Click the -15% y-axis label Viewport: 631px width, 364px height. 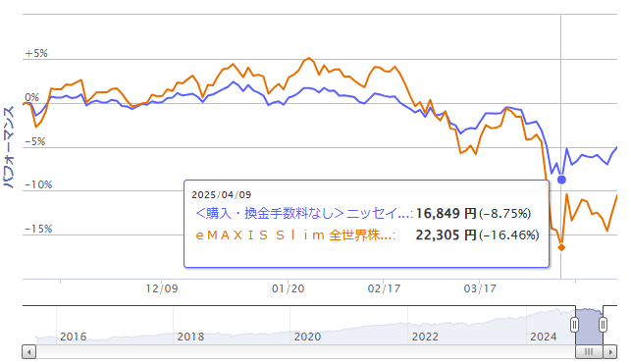[x=38, y=230]
